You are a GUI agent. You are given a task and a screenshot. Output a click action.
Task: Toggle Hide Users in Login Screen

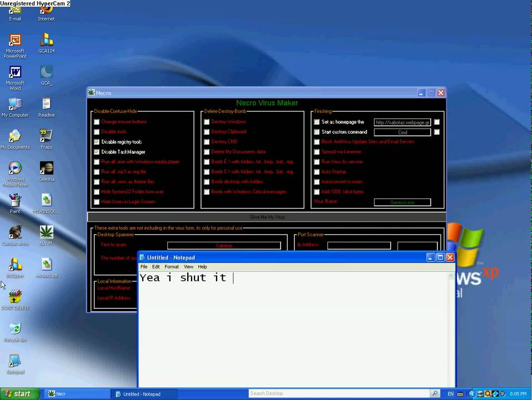(97, 202)
